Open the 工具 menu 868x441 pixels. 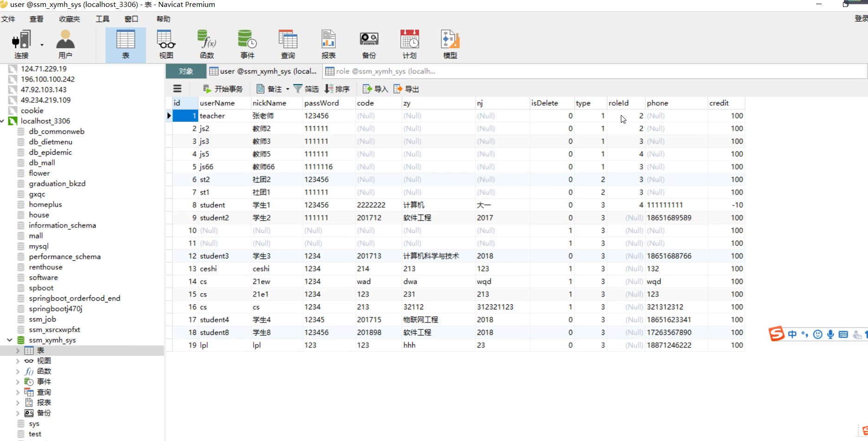102,19
